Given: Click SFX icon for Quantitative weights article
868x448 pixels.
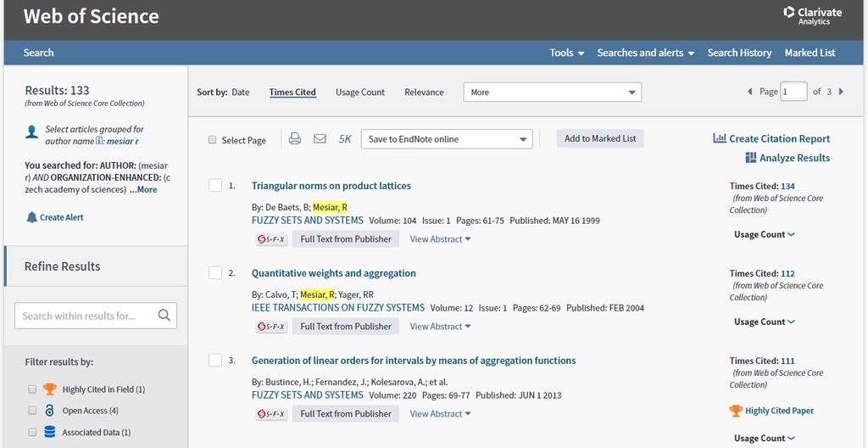Looking at the screenshot, I should click(271, 327).
